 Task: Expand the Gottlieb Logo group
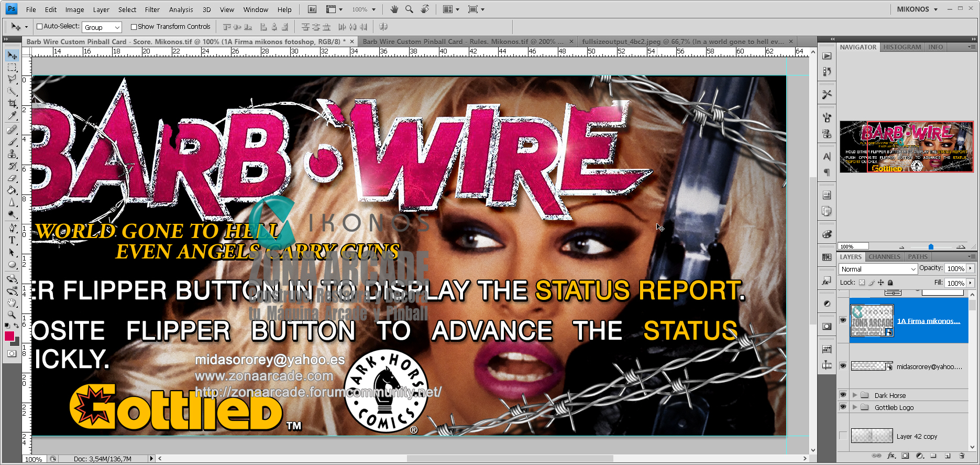855,407
